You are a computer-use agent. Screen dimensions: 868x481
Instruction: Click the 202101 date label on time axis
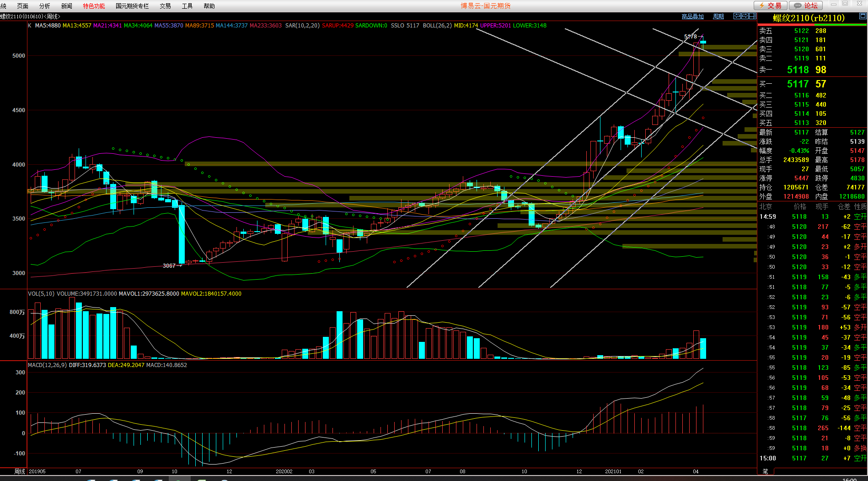point(613,471)
